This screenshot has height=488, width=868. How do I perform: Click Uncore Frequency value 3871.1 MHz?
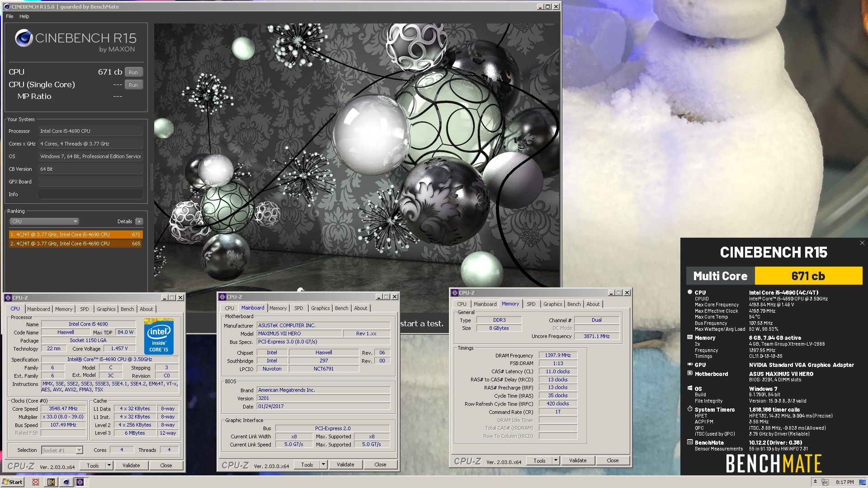(x=596, y=337)
